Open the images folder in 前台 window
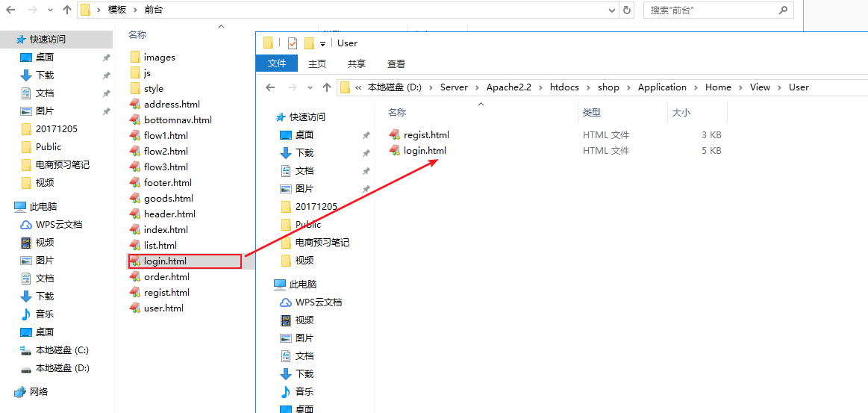This screenshot has height=413, width=868. click(159, 58)
